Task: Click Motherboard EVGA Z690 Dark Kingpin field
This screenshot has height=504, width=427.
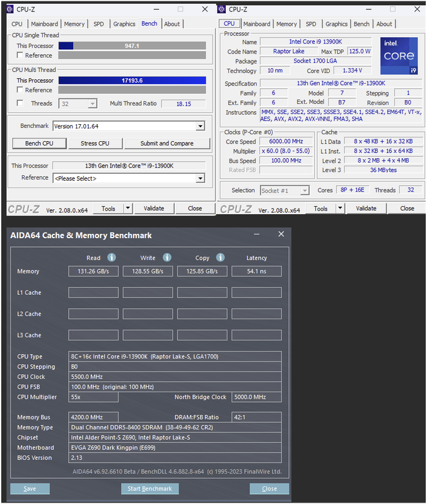Action: pos(175,447)
